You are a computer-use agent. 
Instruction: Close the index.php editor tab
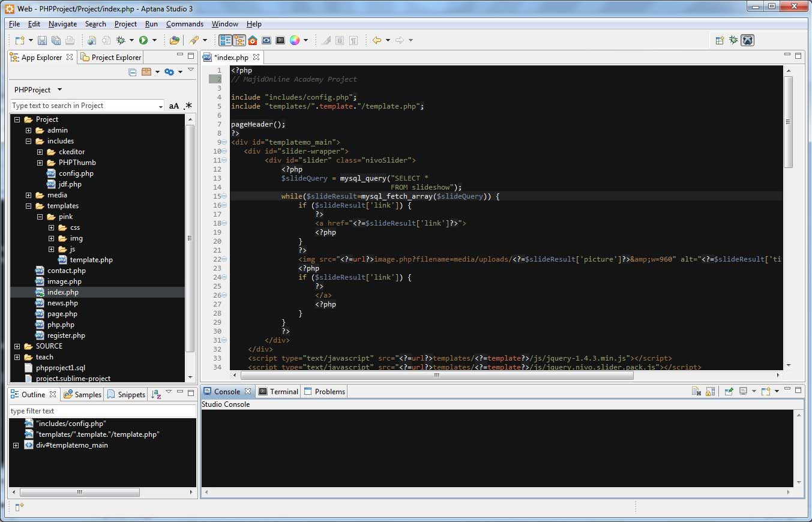pos(256,57)
